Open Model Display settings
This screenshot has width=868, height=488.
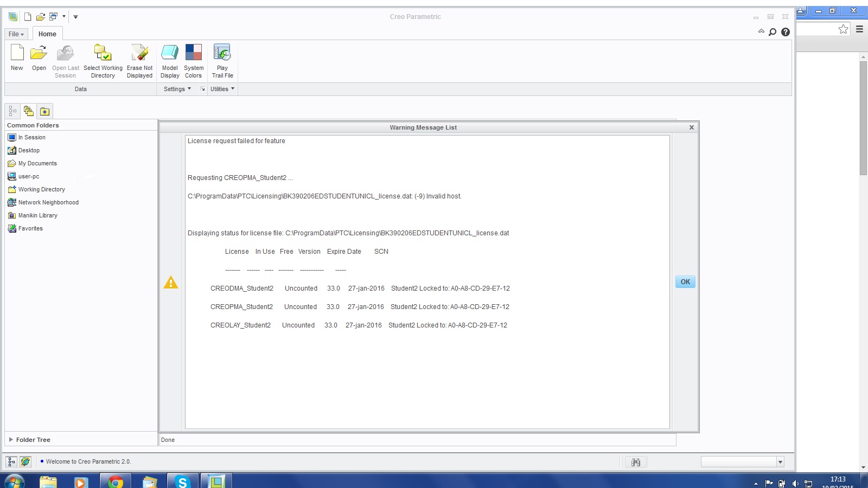[x=170, y=61]
